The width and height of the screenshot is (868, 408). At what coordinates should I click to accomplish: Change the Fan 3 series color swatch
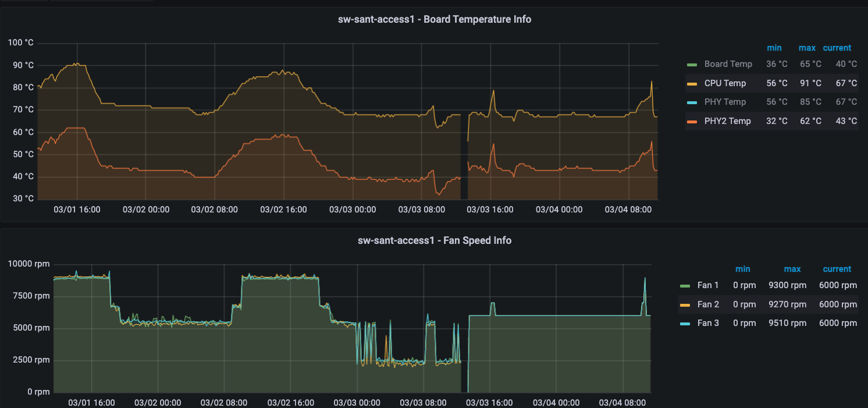[685, 323]
